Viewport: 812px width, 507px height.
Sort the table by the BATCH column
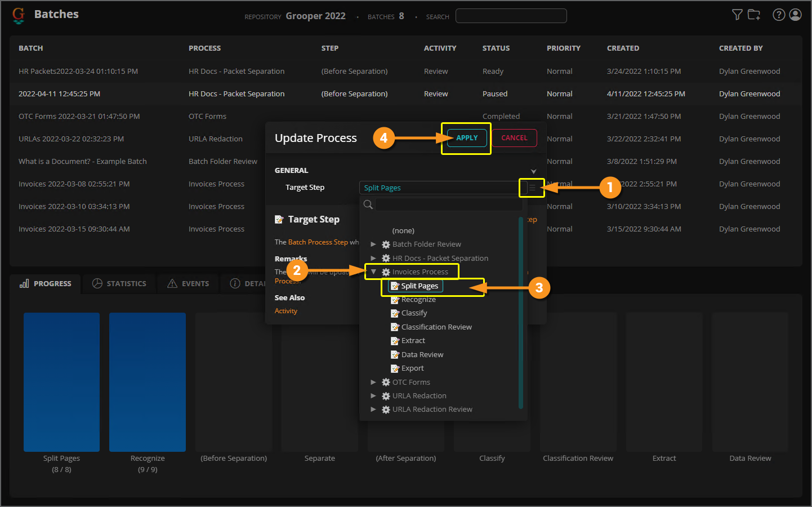(x=31, y=48)
